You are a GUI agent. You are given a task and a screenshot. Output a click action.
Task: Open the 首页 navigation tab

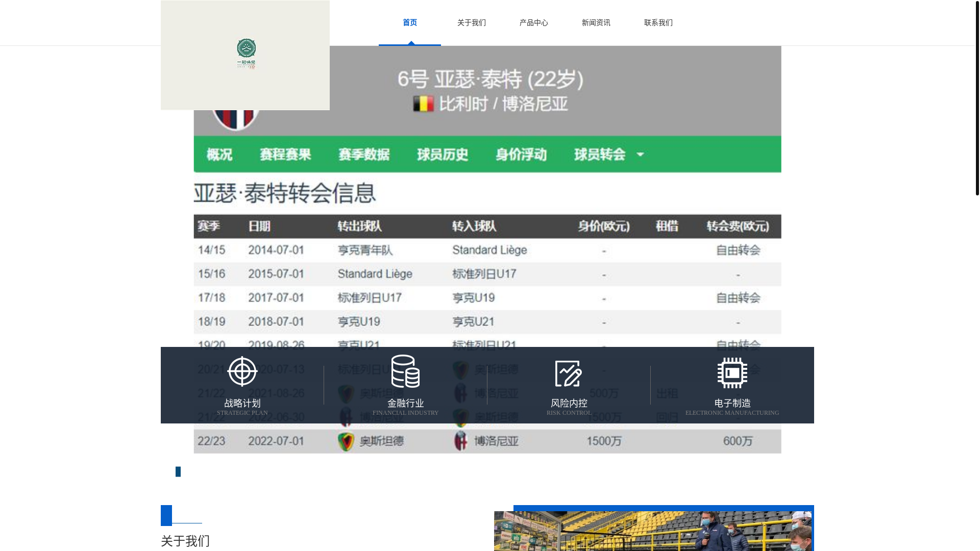click(x=409, y=23)
